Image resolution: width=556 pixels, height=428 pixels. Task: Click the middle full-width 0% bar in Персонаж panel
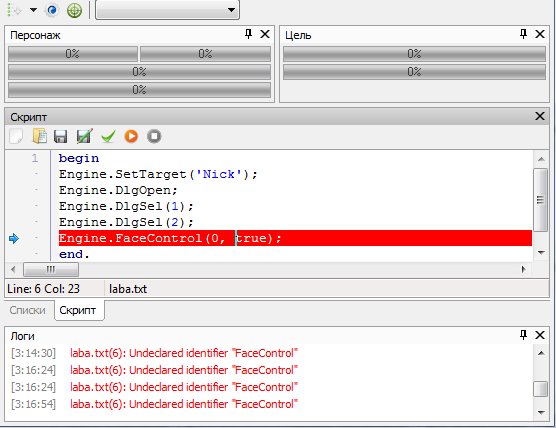(139, 72)
